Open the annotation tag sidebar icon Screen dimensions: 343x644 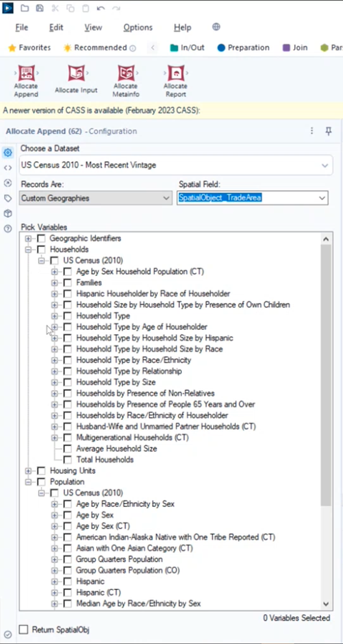pos(7,198)
